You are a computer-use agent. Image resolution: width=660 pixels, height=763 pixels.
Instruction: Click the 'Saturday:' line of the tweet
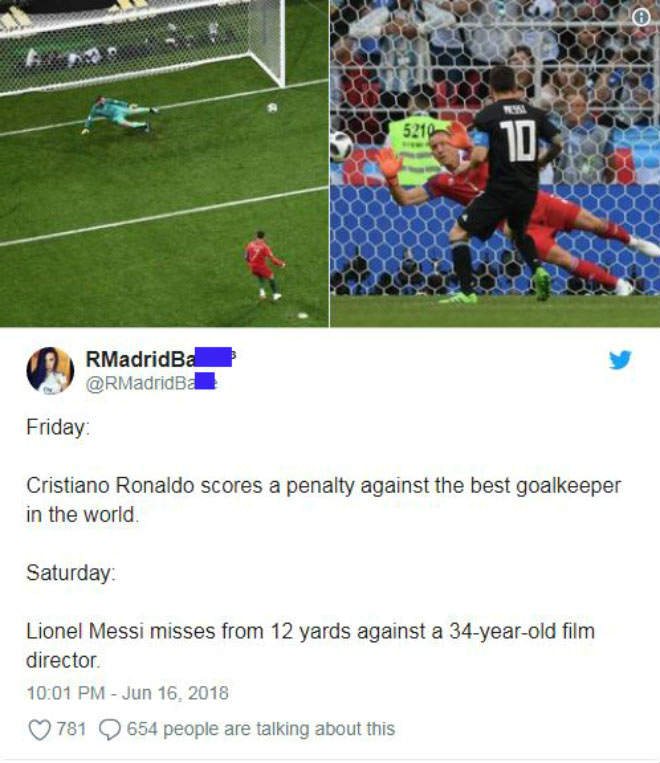click(71, 573)
